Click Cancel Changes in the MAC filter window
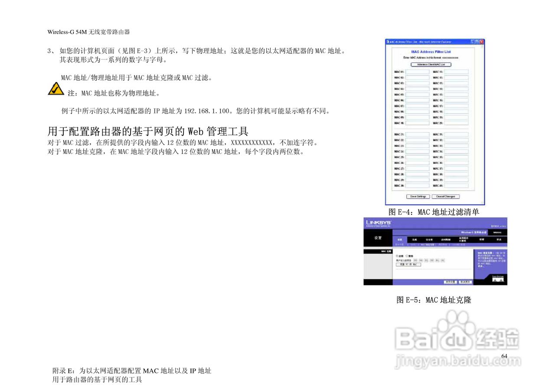The image size is (555, 392). tap(445, 196)
